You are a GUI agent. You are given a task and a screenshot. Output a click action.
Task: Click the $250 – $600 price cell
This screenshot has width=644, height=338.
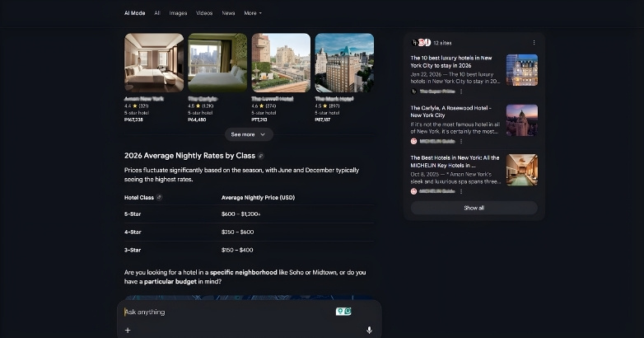click(237, 232)
